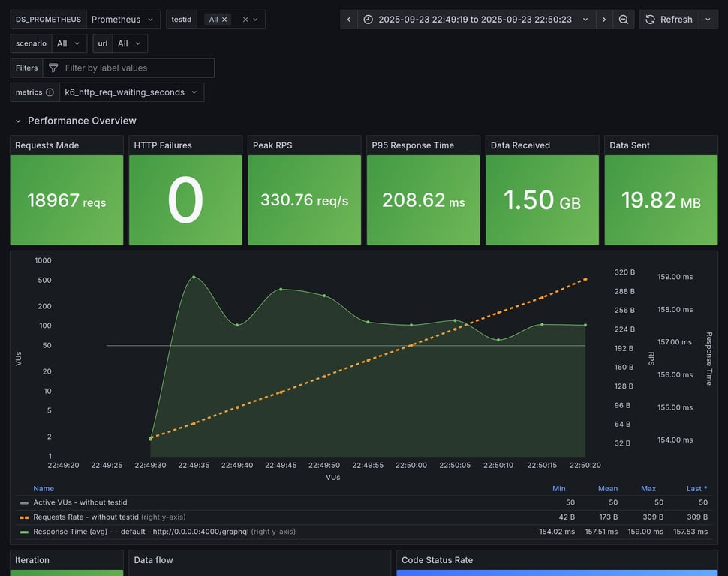This screenshot has height=576, width=728.
Task: Click the clock icon in time picker
Action: point(368,19)
